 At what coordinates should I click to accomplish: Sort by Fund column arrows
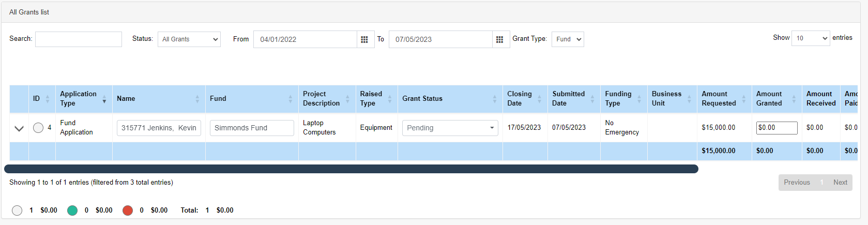tap(290, 99)
